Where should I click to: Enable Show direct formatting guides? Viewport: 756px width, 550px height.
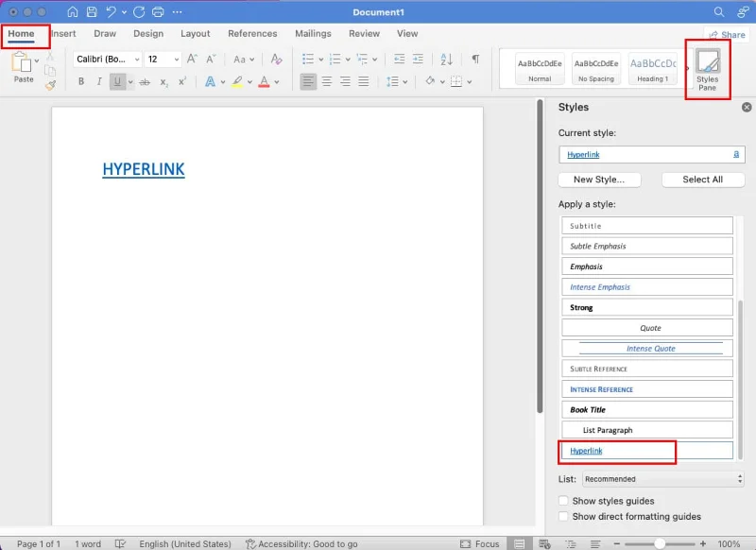point(563,516)
